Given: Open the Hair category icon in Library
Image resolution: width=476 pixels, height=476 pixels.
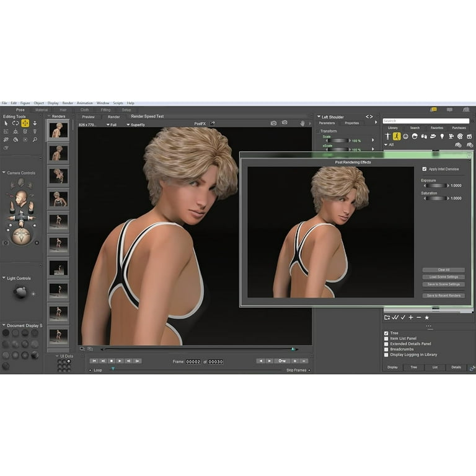Looking at the screenshot, I should click(x=415, y=136).
